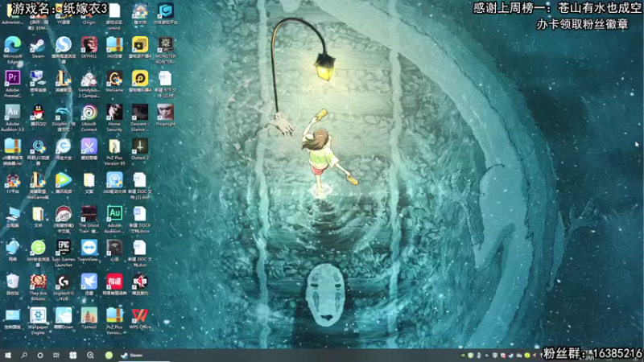Open the Origin shortcut
Image resolution: width=644 pixels, height=362 pixels.
[89, 13]
